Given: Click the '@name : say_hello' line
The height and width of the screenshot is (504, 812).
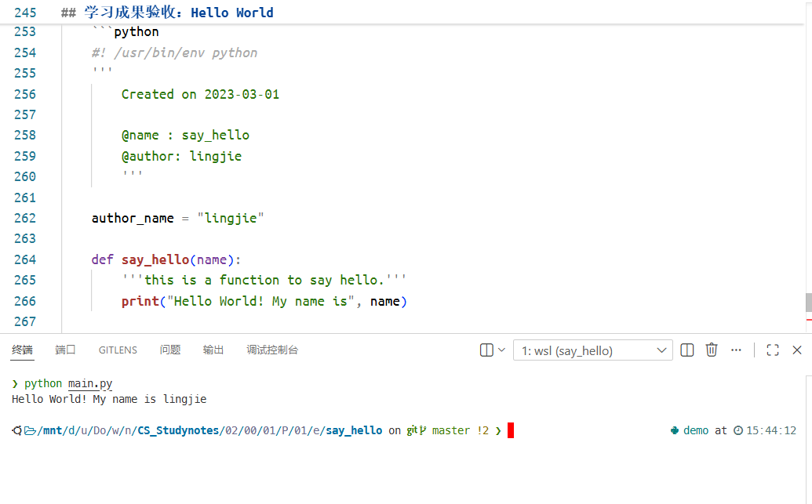Looking at the screenshot, I should (185, 136).
